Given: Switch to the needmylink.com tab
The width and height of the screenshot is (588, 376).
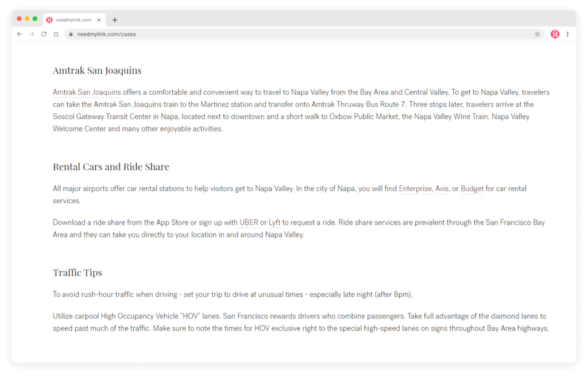Looking at the screenshot, I should tap(72, 20).
